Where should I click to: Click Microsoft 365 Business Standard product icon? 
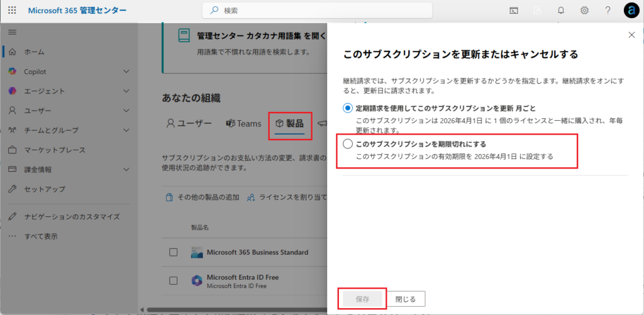[x=197, y=252]
